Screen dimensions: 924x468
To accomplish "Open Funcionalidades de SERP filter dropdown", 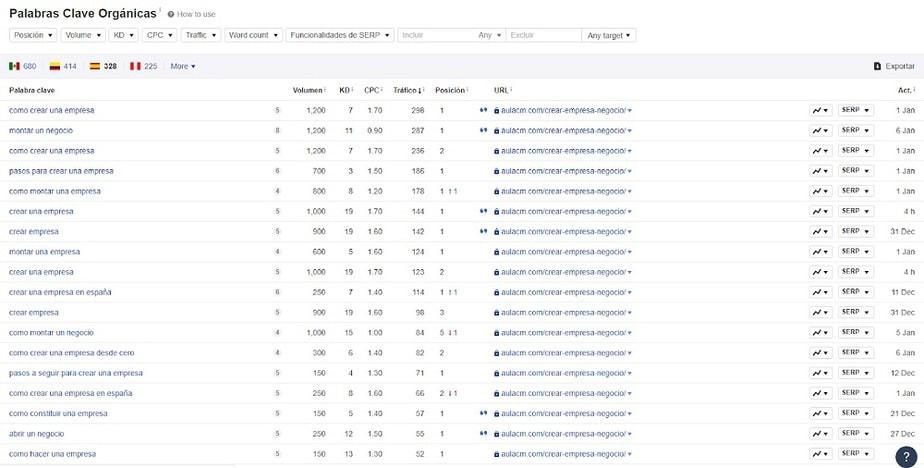I will point(340,35).
